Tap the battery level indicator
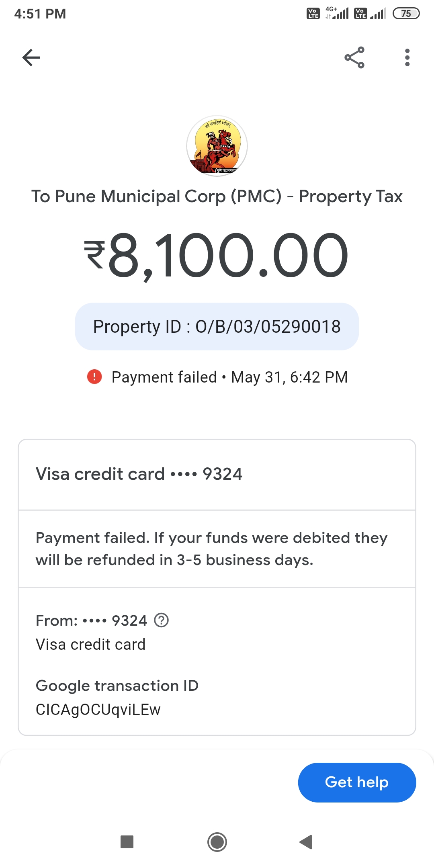 coord(406,14)
